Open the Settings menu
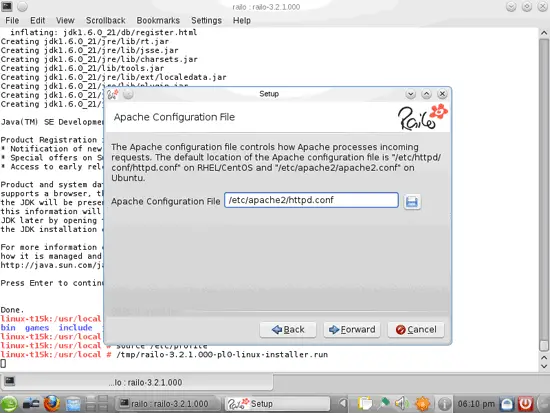 pos(206,21)
